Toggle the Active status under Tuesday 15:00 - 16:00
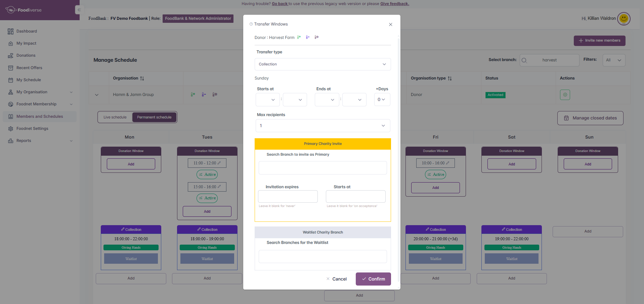 [207, 198]
